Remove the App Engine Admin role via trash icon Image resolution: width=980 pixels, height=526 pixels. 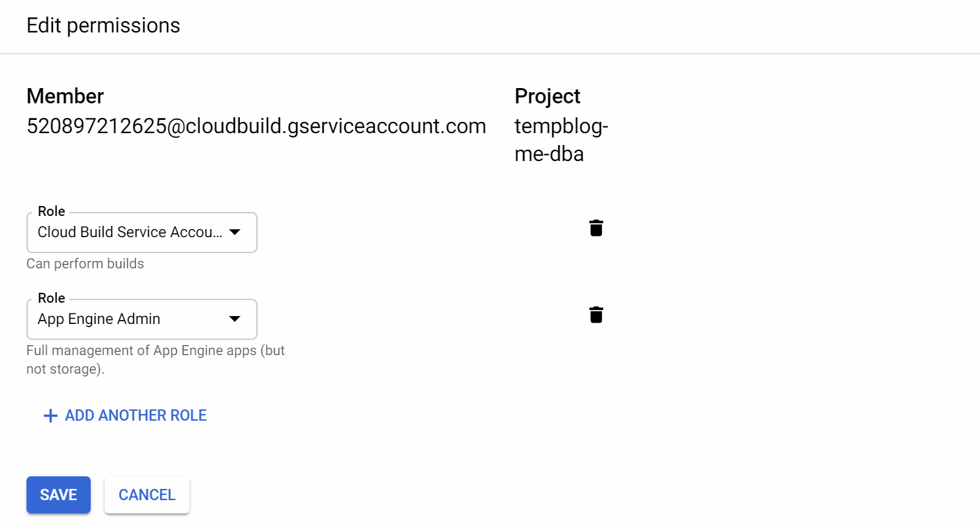point(596,315)
